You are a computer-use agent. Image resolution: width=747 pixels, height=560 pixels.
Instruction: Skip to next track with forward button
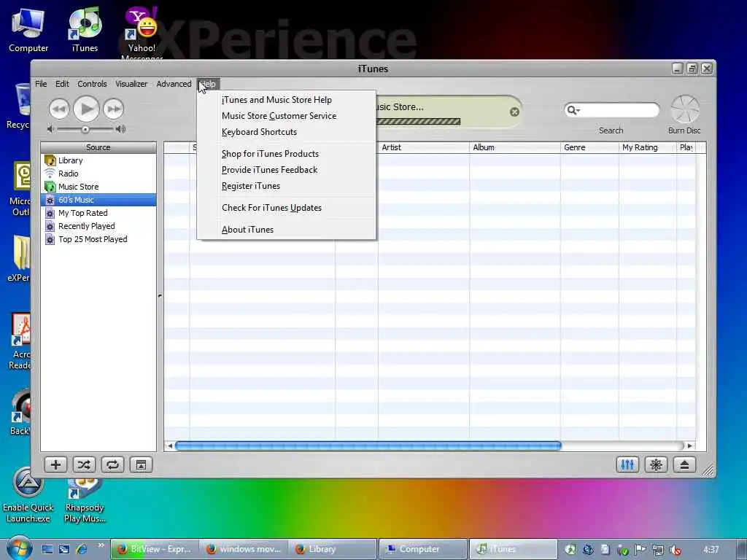click(113, 109)
